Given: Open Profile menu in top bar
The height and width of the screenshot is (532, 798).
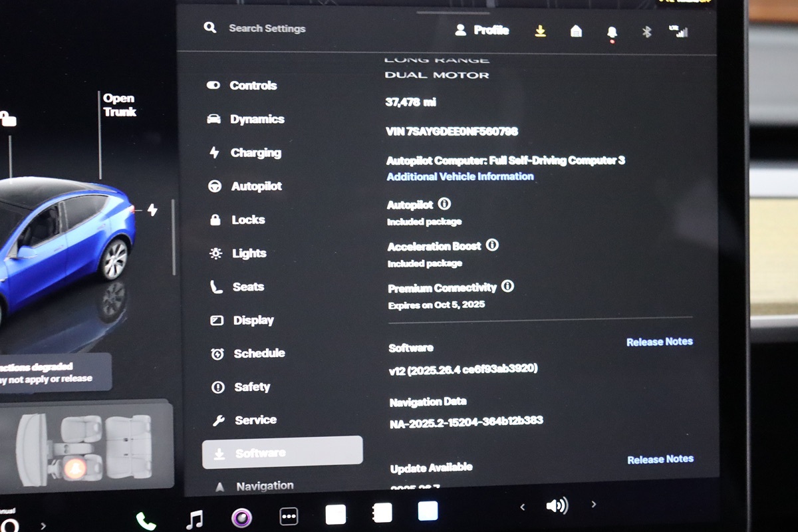Looking at the screenshot, I should (x=482, y=31).
